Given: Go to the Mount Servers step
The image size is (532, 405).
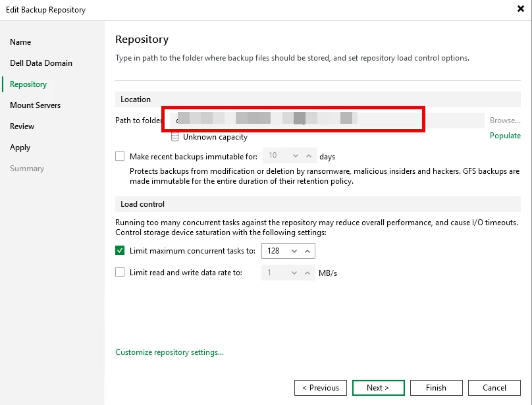Looking at the screenshot, I should [x=36, y=105].
